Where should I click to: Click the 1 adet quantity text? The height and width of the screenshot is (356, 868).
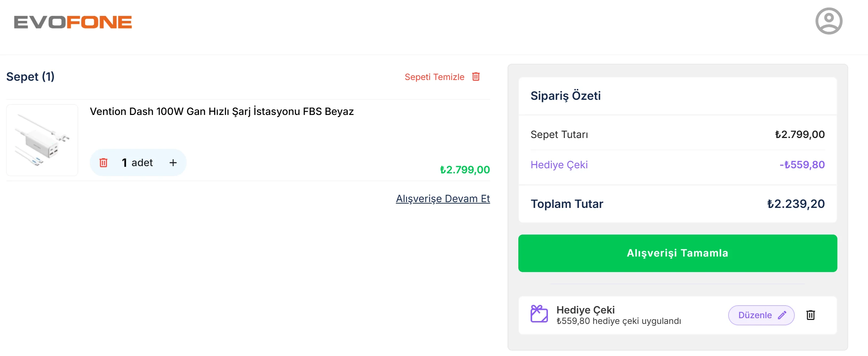pyautogui.click(x=137, y=163)
